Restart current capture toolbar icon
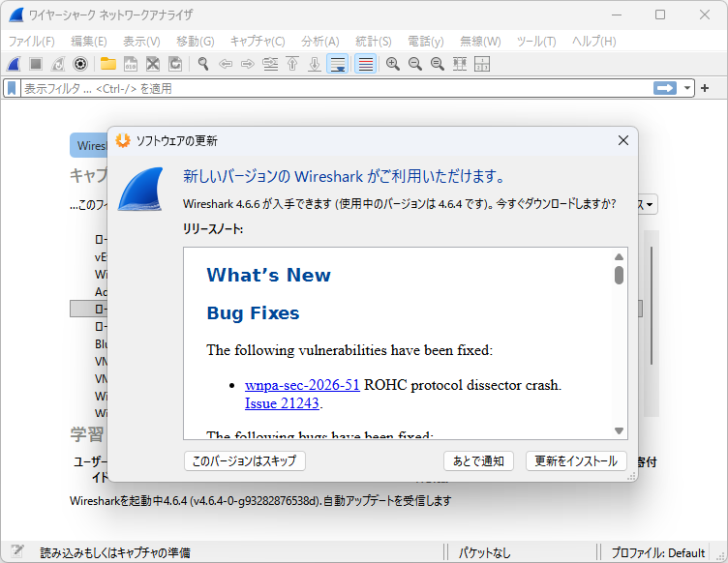Image resolution: width=728 pixels, height=563 pixels. click(x=58, y=64)
